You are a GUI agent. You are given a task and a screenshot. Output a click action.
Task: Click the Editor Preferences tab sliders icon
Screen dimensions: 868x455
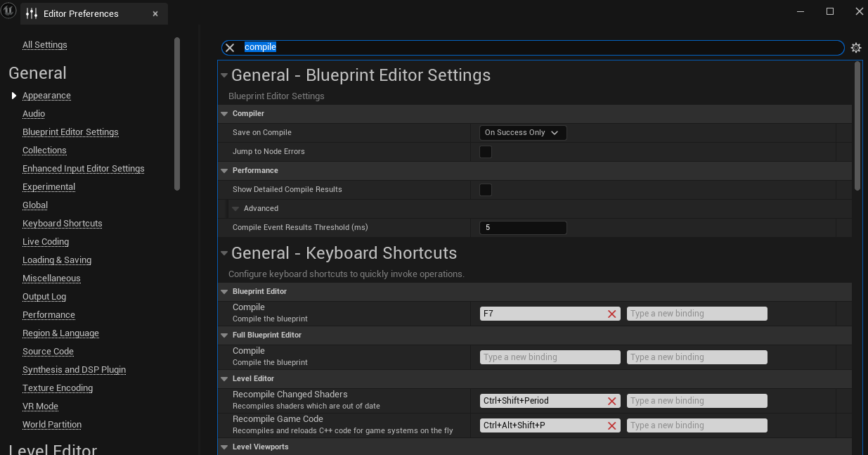tap(32, 13)
